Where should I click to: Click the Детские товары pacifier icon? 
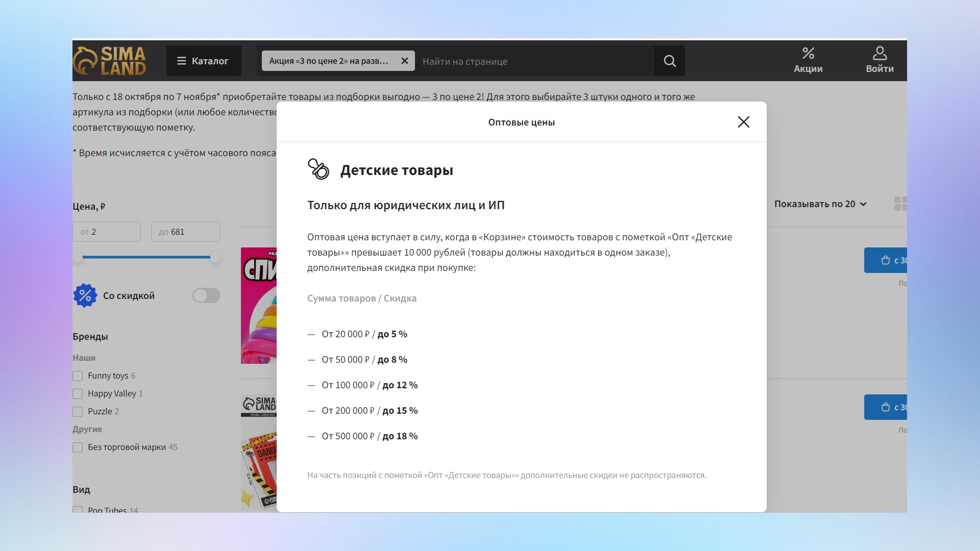[x=318, y=169]
